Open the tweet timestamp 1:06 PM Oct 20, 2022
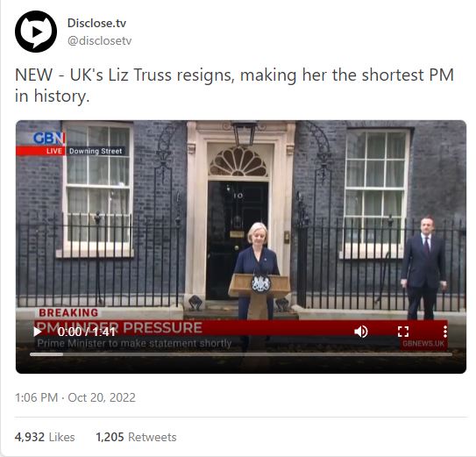Viewport: 476px width, 457px height. (x=75, y=397)
